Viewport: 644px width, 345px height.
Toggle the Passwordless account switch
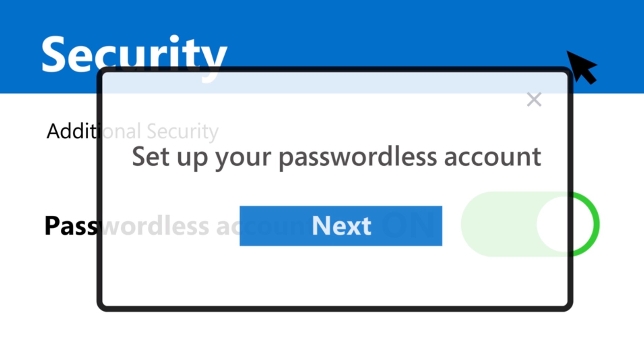[529, 224]
